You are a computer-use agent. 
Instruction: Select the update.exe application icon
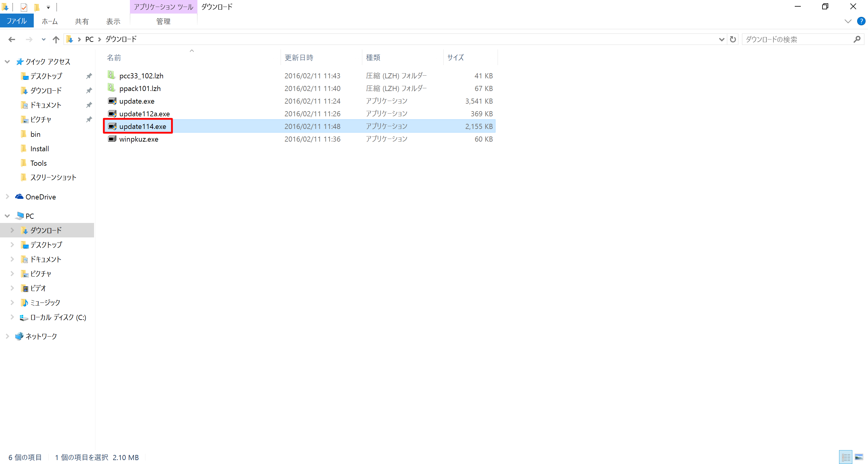click(112, 101)
